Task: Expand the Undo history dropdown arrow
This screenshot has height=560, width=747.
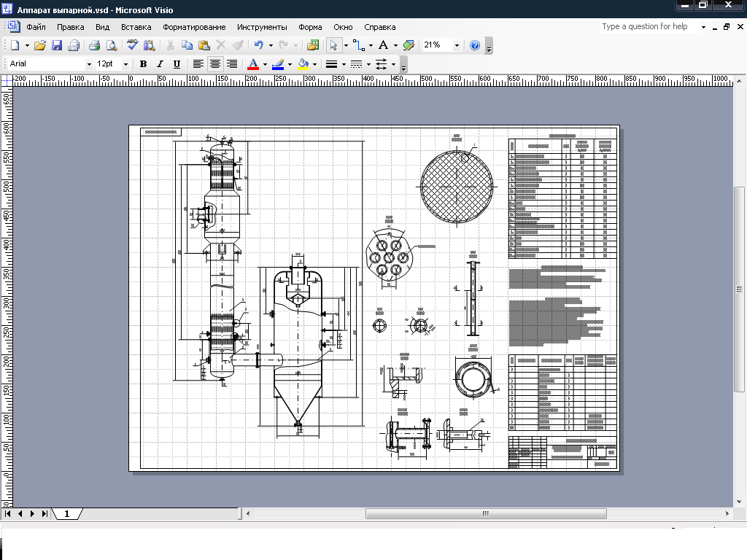Action: (x=271, y=45)
